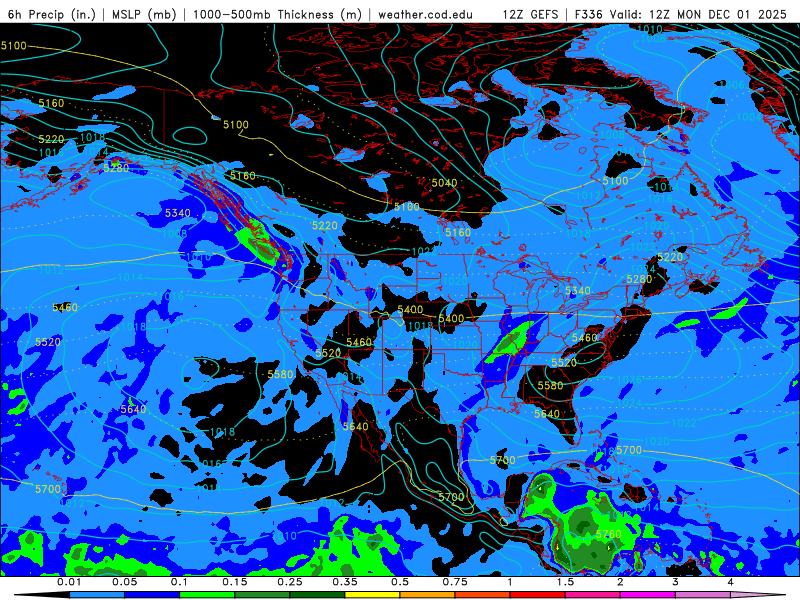Click the '12Z GEFS' model run label
This screenshot has height=600, width=800.
(x=531, y=14)
